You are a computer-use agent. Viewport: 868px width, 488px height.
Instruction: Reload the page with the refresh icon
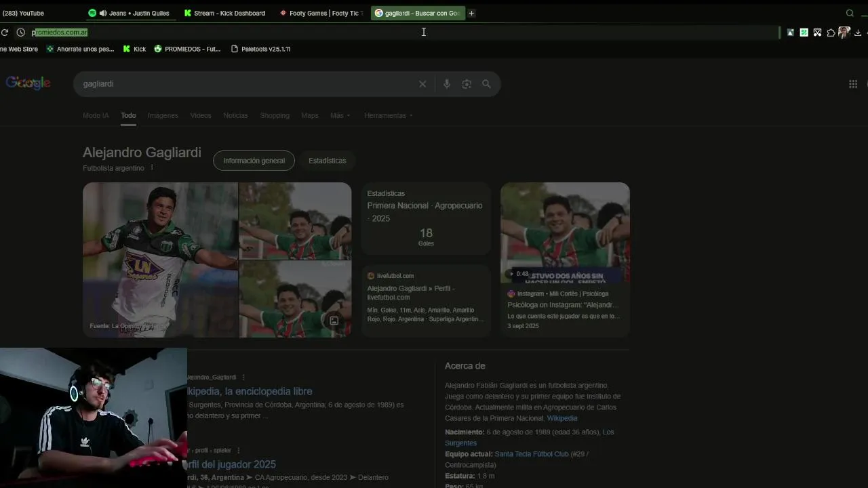[x=5, y=33]
